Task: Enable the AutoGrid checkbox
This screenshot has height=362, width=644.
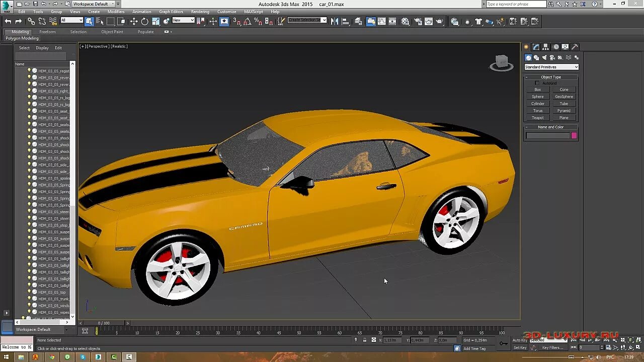Action: (x=537, y=83)
